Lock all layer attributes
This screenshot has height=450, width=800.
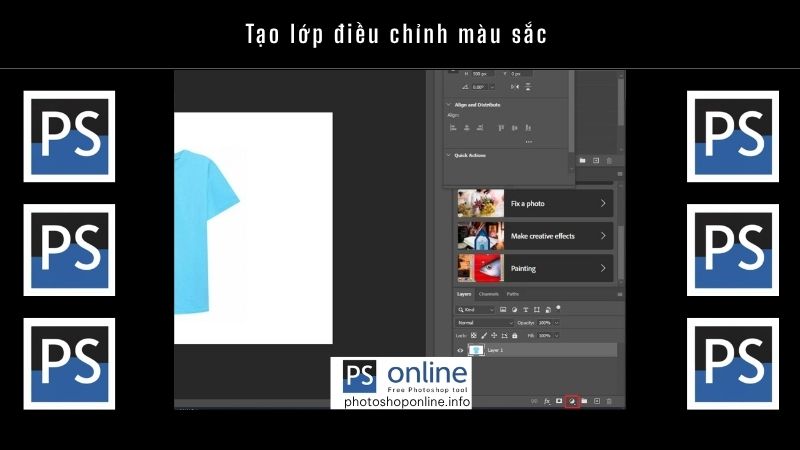click(x=514, y=336)
